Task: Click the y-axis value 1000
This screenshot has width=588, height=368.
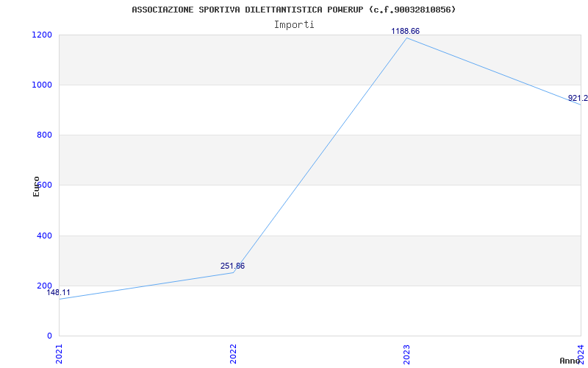Action: (42, 85)
